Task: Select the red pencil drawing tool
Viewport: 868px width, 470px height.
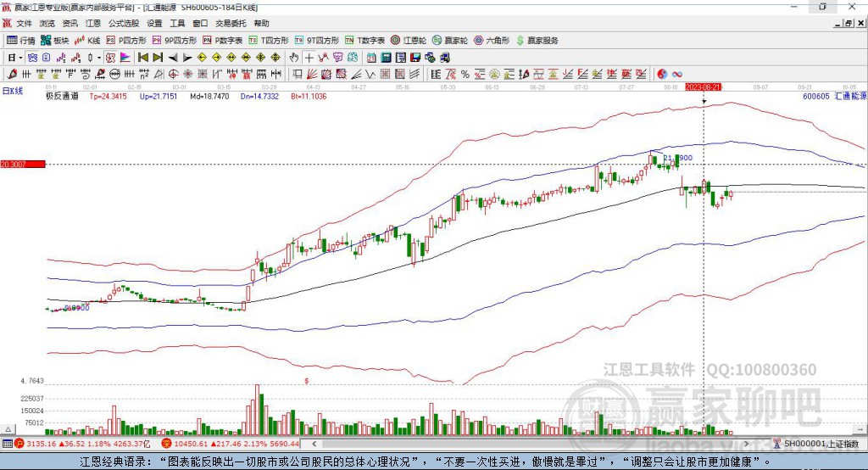Action: coord(12,74)
